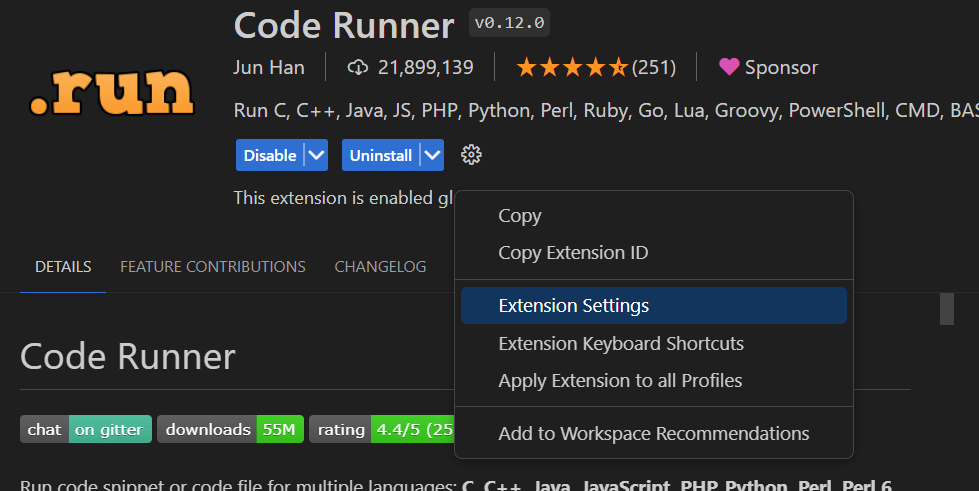Viewport: 979px width, 491px height.
Task: Open Extension Keyboard Shortcuts menu item
Action: [654, 344]
